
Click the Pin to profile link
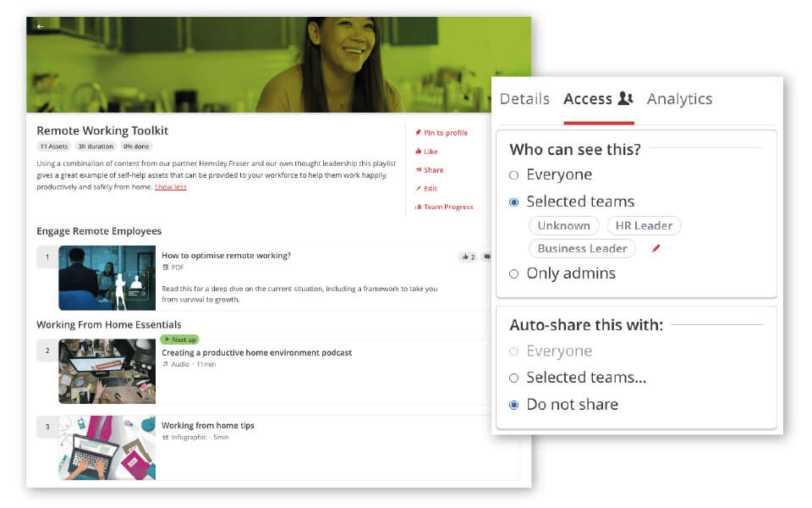coord(446,133)
